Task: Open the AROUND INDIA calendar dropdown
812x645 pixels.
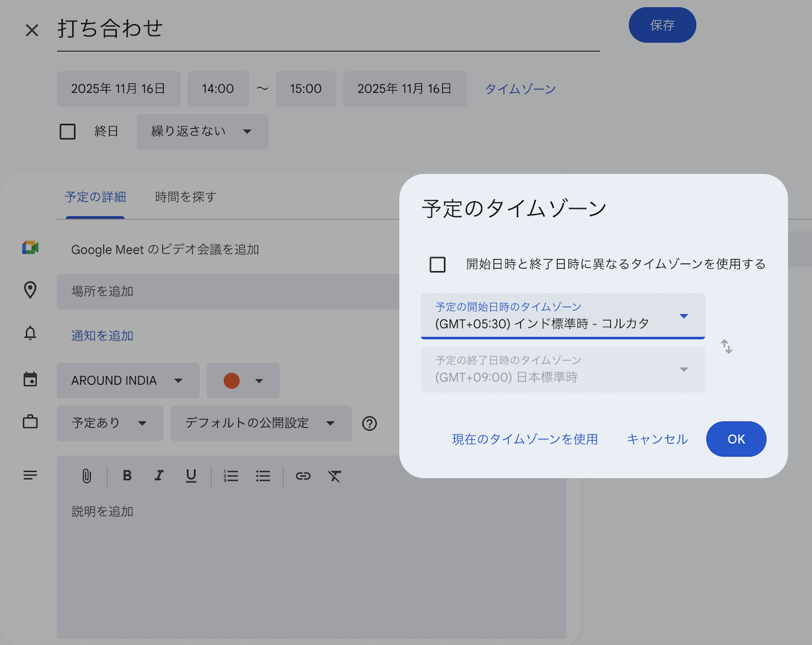Action: click(128, 380)
